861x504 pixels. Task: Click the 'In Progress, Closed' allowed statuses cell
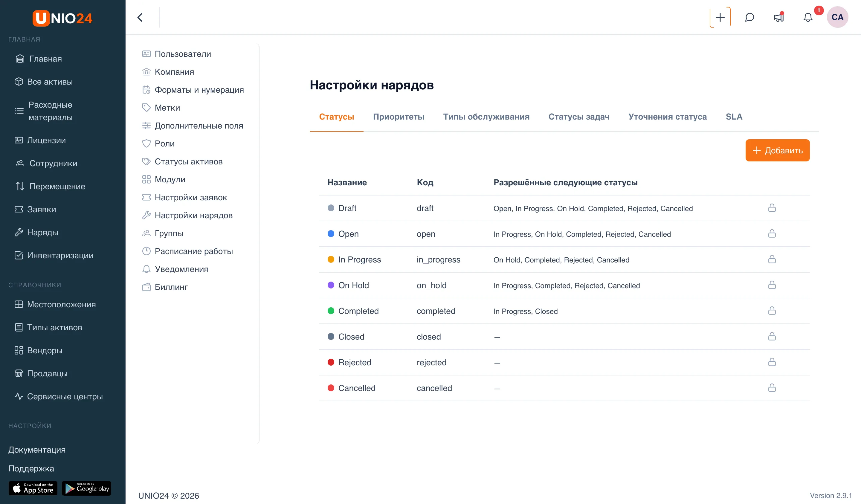pos(526,311)
